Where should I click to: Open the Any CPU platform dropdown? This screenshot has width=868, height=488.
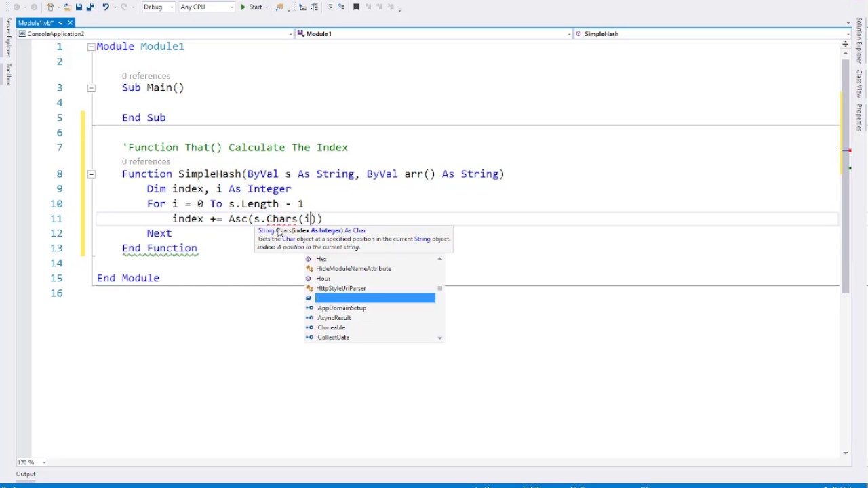[207, 7]
